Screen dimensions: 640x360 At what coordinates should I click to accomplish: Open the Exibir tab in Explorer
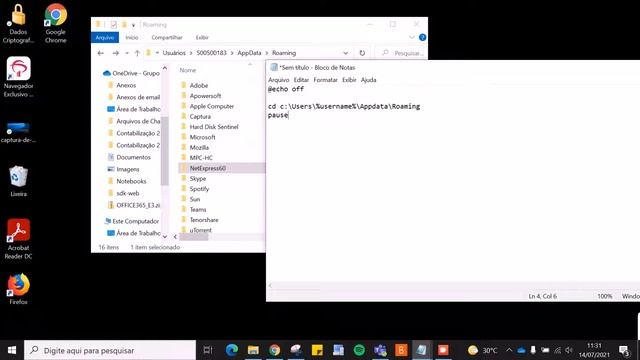202,37
